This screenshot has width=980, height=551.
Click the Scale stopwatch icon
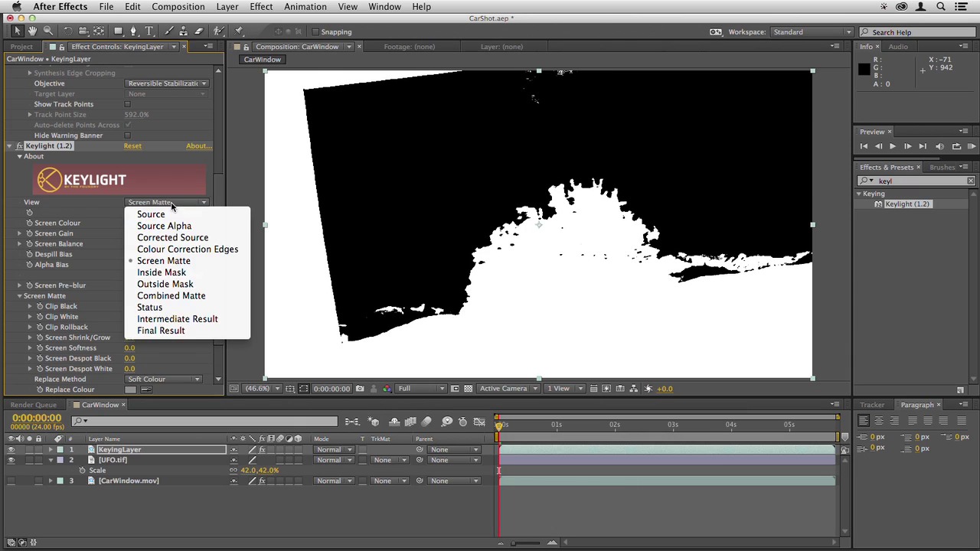(82, 471)
